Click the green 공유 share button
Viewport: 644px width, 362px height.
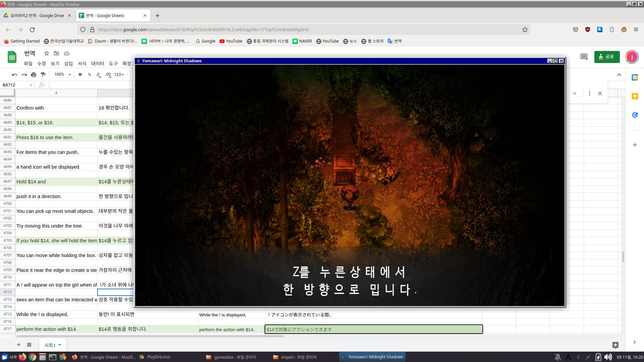(606, 57)
